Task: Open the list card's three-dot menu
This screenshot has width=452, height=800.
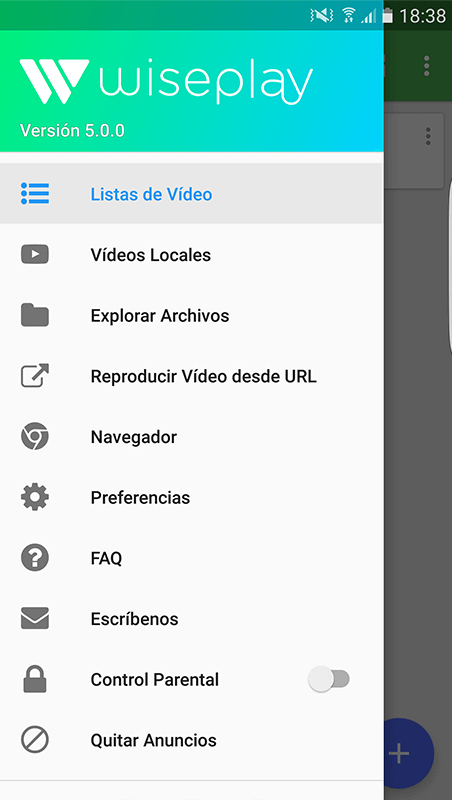Action: tap(428, 136)
